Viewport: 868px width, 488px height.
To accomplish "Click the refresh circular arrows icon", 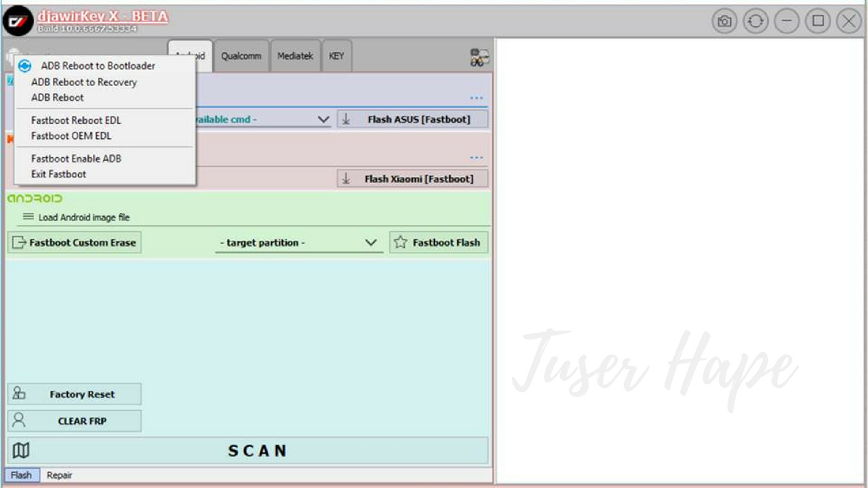I will click(755, 21).
